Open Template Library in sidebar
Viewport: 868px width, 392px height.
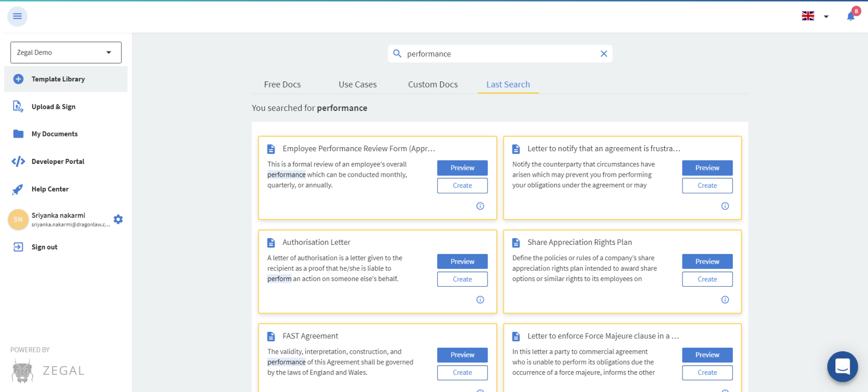click(66, 79)
